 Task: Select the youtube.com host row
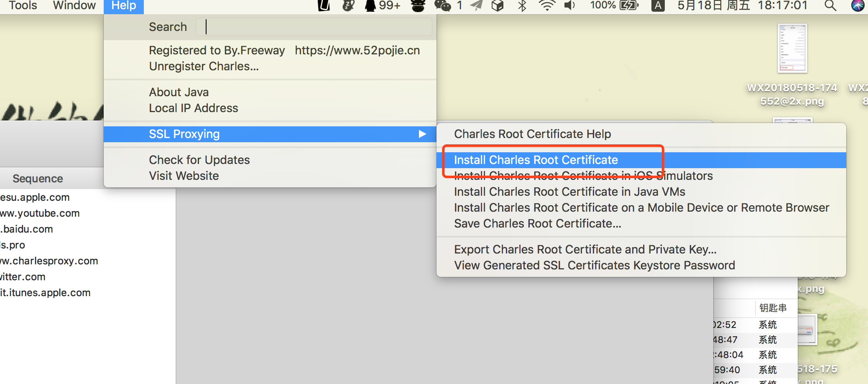click(x=88, y=213)
